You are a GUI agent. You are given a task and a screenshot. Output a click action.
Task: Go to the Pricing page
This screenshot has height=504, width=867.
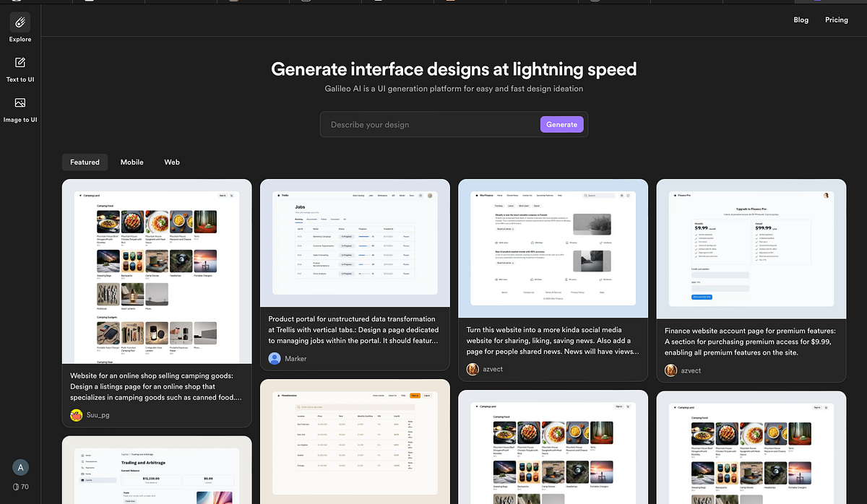(837, 20)
